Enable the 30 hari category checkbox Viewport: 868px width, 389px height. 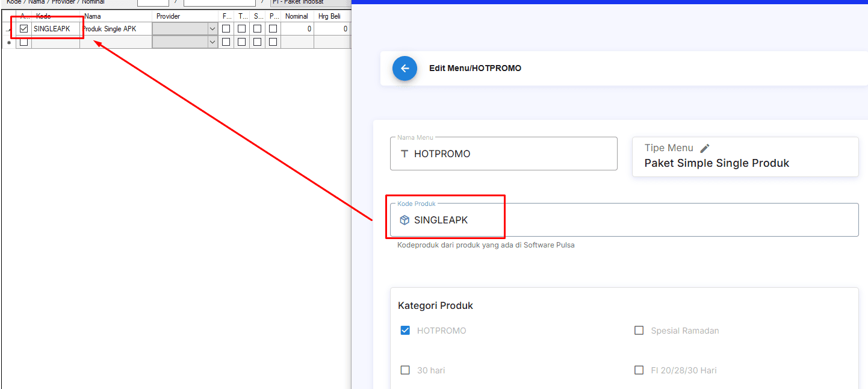coord(405,370)
